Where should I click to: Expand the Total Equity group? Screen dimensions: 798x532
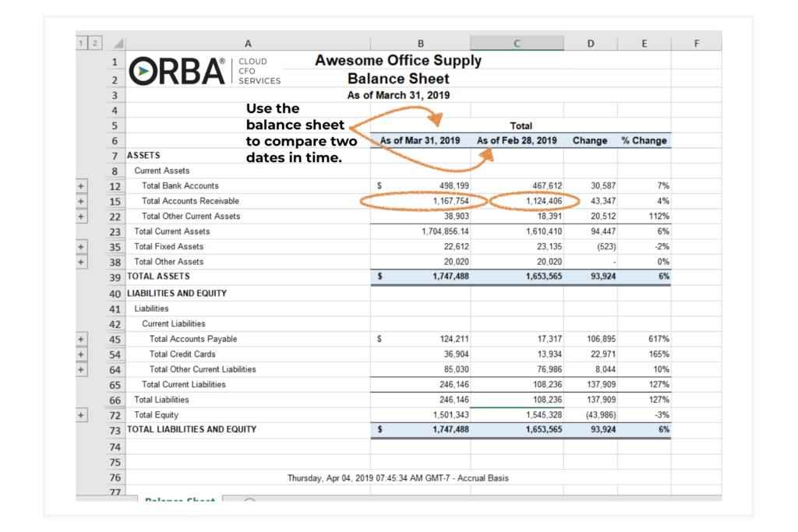pyautogui.click(x=82, y=415)
